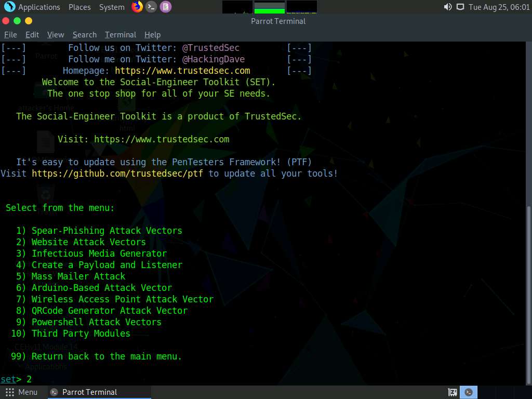The image size is (532, 399).
Task: Click the set> prompt line
Action: [16, 379]
